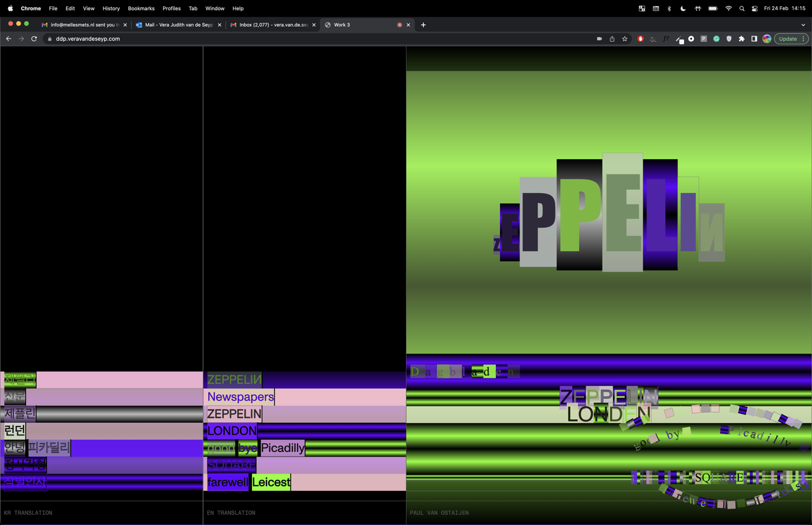Toggle Do Not Disturb moon in menu bar

[683, 8]
